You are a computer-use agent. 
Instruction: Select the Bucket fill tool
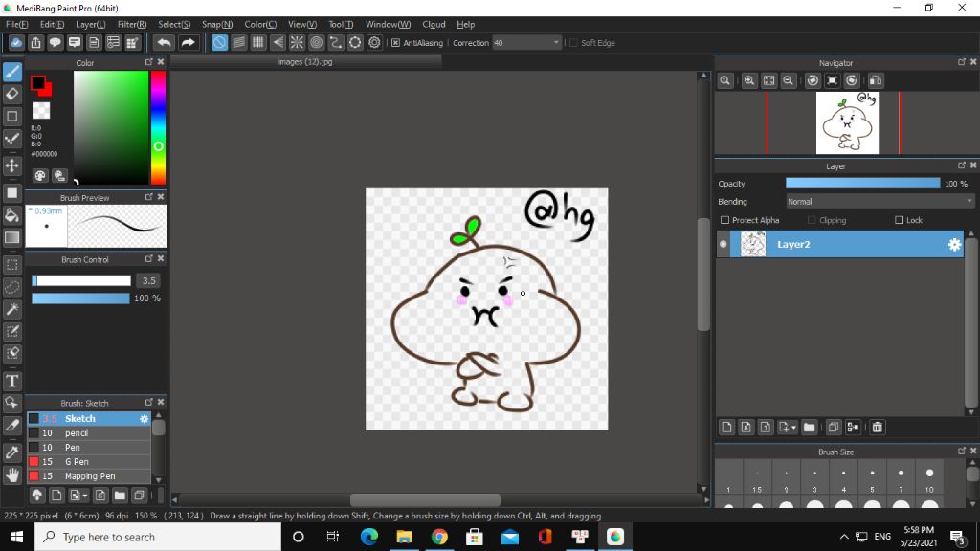coord(12,215)
